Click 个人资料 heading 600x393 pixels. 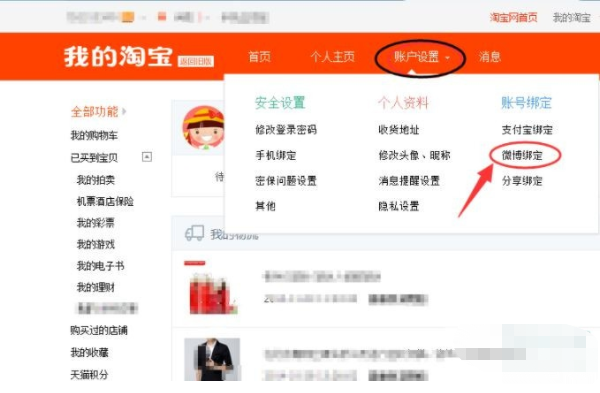coord(403,103)
